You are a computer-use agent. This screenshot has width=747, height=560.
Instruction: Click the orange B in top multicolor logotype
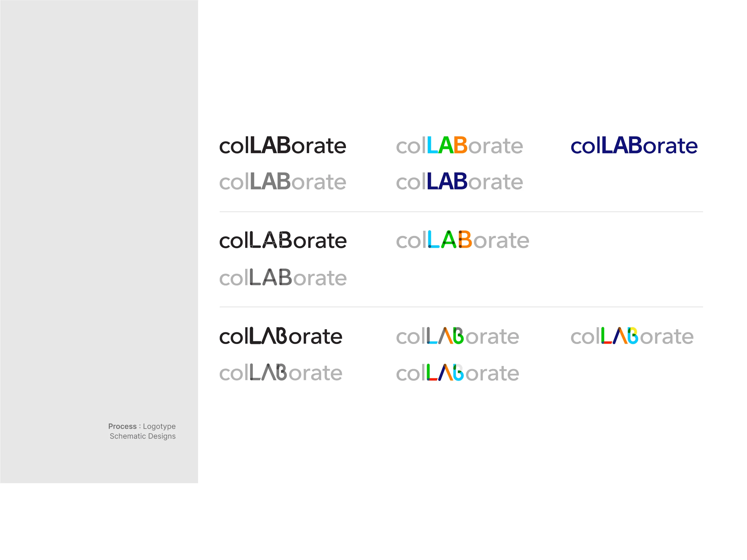[x=461, y=145]
